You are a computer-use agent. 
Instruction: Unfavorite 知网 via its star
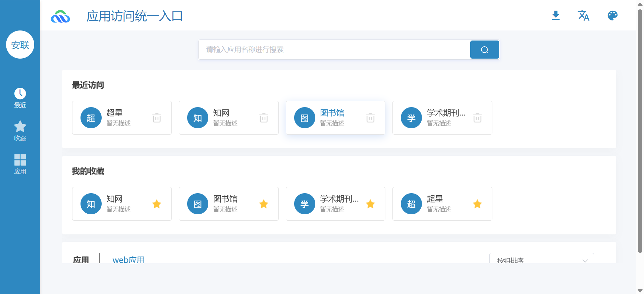pyautogui.click(x=157, y=204)
